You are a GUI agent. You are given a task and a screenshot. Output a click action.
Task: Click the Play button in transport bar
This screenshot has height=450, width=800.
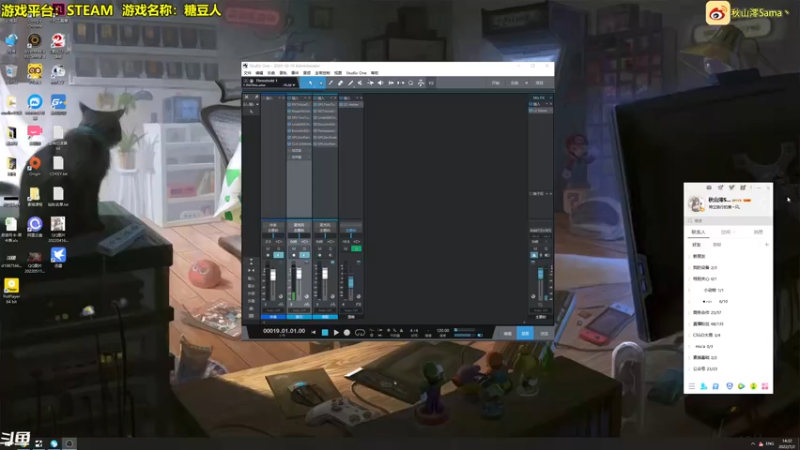pos(336,333)
